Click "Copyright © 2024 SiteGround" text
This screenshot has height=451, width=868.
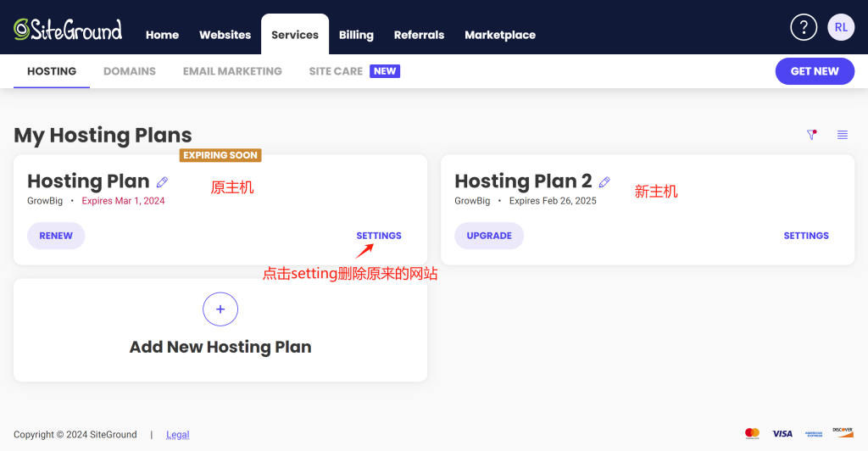[75, 434]
